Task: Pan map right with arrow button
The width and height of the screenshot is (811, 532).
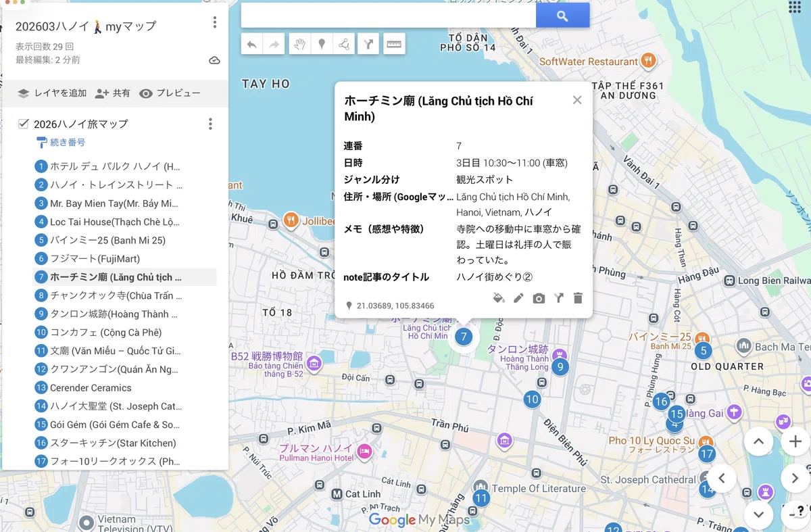Action: point(795,478)
